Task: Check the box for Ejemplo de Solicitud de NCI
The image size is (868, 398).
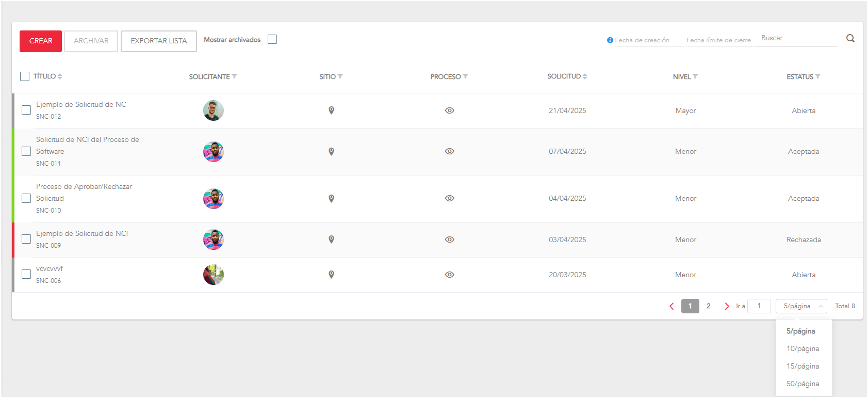Action: point(26,239)
